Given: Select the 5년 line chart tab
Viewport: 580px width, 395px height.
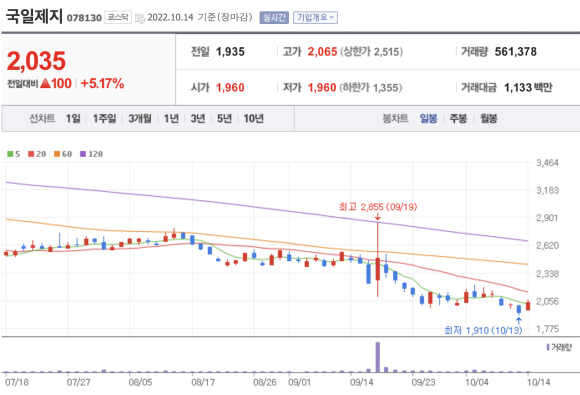Looking at the screenshot, I should [x=225, y=119].
